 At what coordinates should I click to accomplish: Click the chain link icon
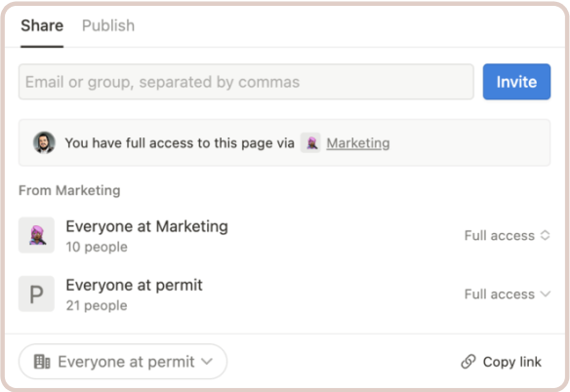tap(468, 362)
